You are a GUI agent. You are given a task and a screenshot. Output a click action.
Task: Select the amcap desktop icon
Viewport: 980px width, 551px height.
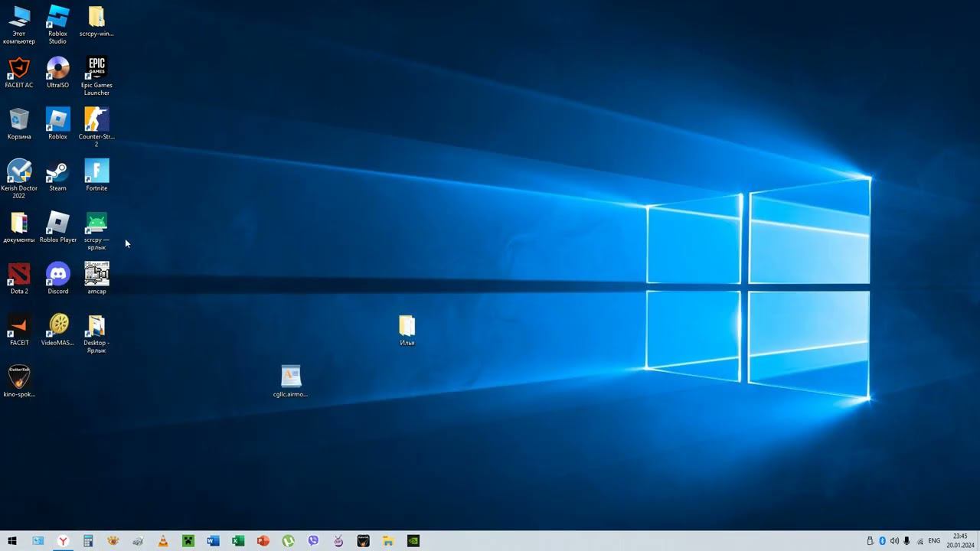pos(96,279)
